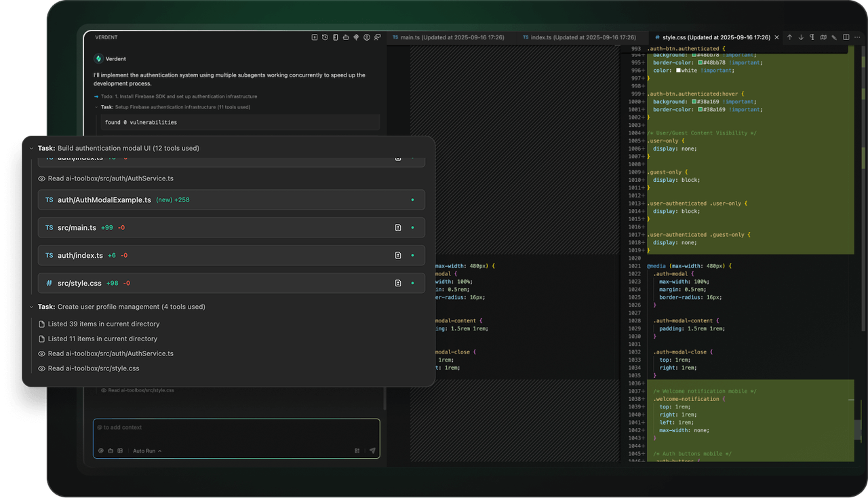Viewport: 868px width, 498px height.
Task: Click the robot assistant icon in toolbar
Action: coord(345,37)
